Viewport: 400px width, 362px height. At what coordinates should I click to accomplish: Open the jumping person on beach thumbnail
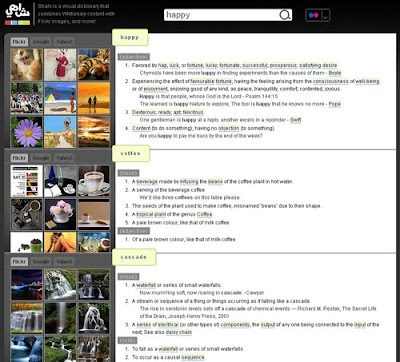coord(60,132)
